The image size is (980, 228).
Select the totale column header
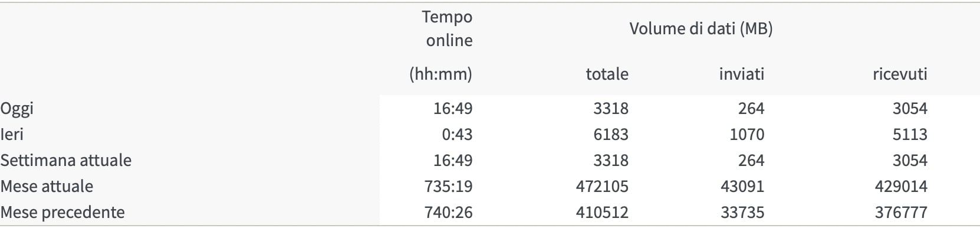click(x=607, y=74)
